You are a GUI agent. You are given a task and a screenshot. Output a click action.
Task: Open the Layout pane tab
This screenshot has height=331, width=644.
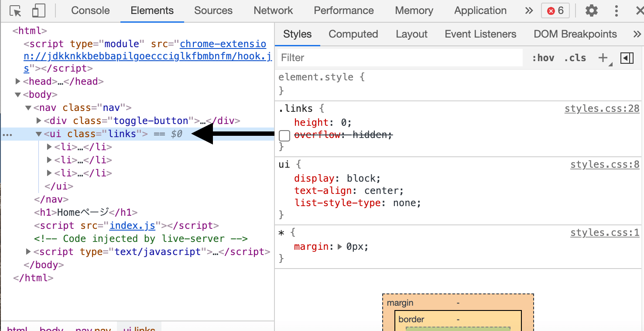(411, 34)
